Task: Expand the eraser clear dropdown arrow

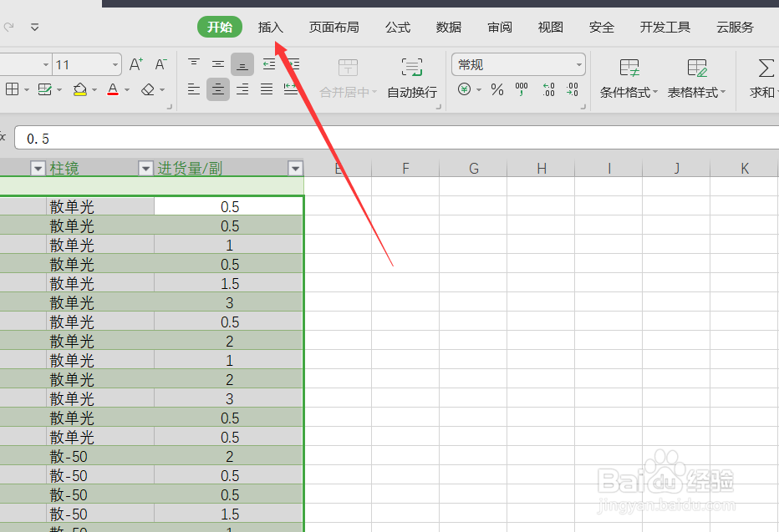Action: (x=162, y=90)
